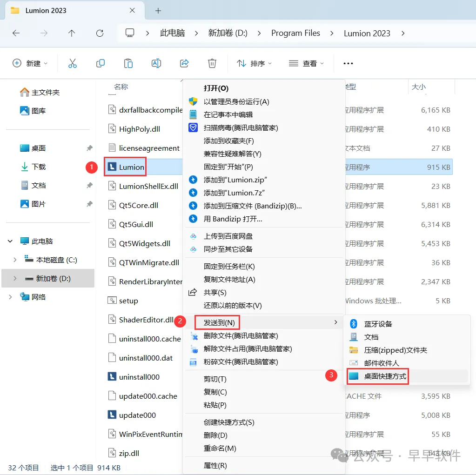Select the HighPoly.dll file
This screenshot has width=476, height=475.
click(134, 129)
